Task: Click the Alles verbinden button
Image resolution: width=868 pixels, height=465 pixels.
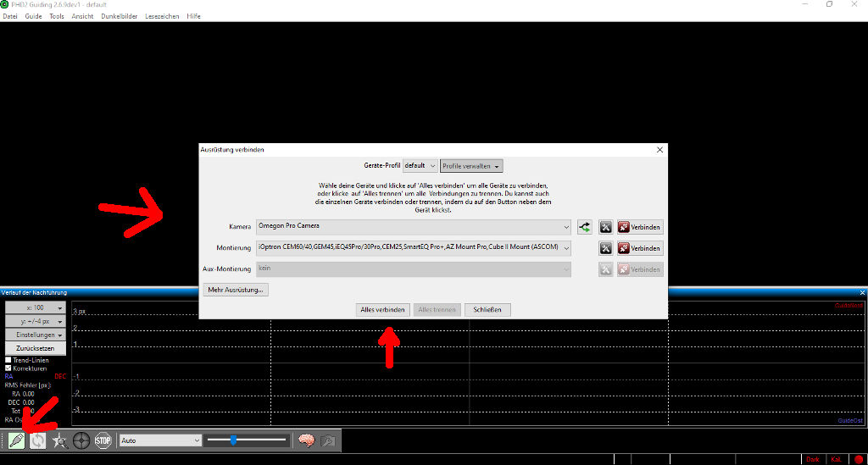Action: click(x=384, y=310)
